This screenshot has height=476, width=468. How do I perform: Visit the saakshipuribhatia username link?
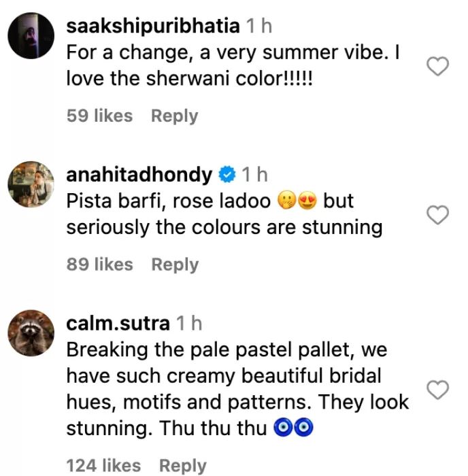point(153,27)
